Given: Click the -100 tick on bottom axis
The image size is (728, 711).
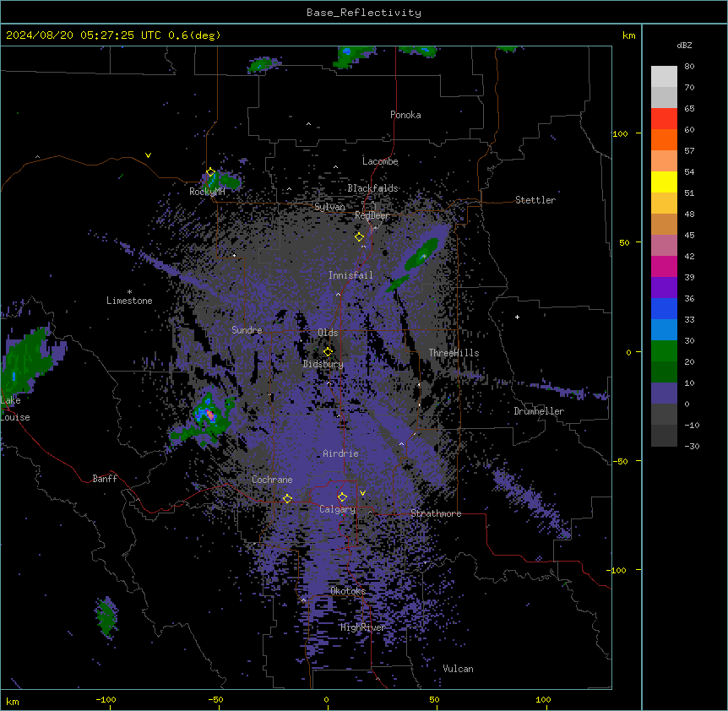Looking at the screenshot, I should (106, 699).
